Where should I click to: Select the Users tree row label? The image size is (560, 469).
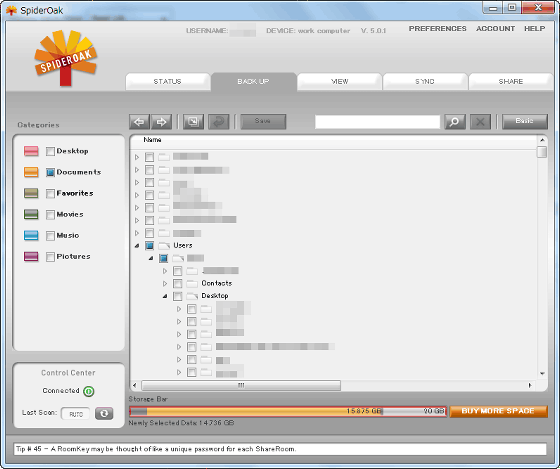pyautogui.click(x=183, y=246)
